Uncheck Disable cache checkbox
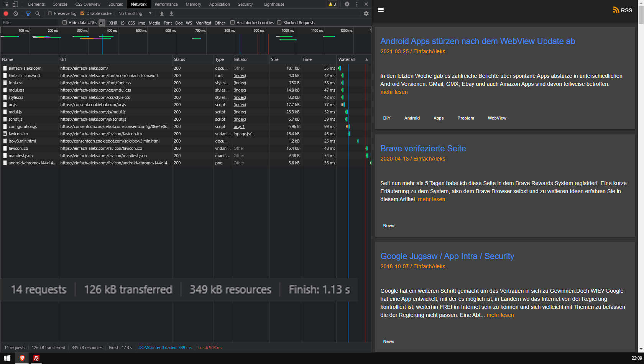This screenshot has height=364, width=644. pyautogui.click(x=82, y=13)
